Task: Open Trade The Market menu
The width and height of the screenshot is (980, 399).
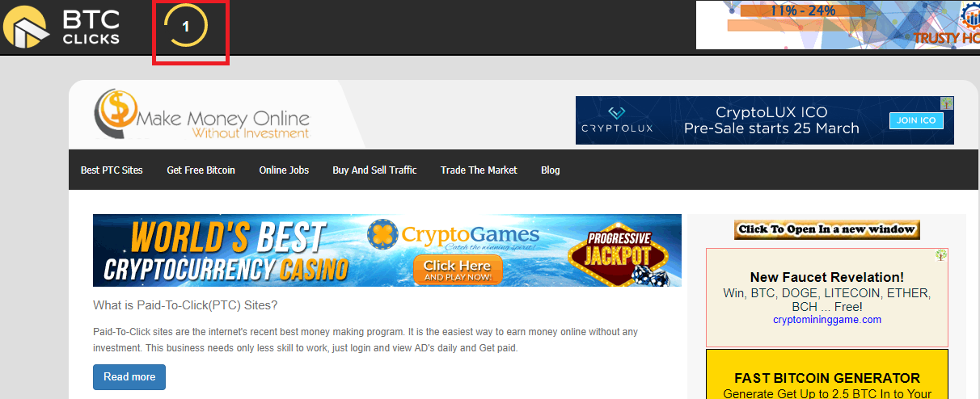Action: 479,170
